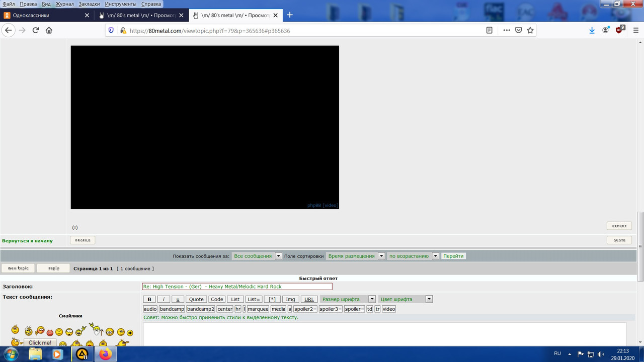Click the page vertical scrollbar thumb

pyautogui.click(x=640, y=246)
